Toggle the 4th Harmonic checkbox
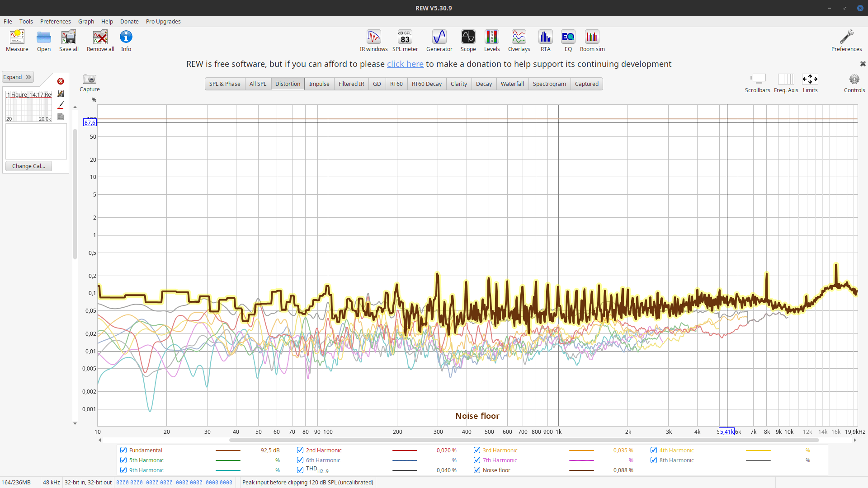868x488 pixels. [654, 450]
